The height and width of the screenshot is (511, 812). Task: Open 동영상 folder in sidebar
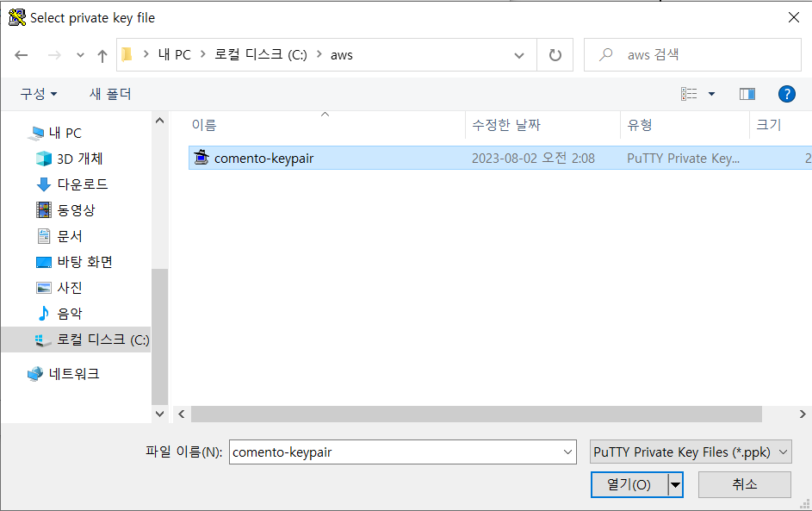point(76,210)
